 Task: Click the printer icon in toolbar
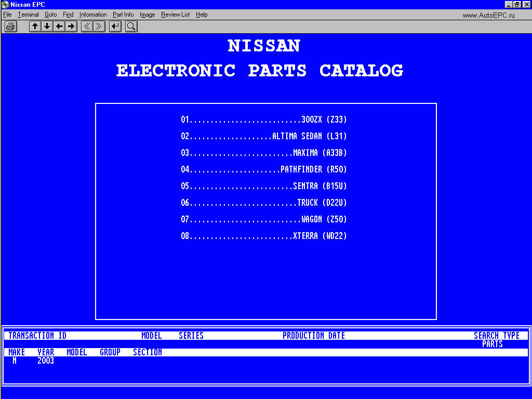click(10, 26)
